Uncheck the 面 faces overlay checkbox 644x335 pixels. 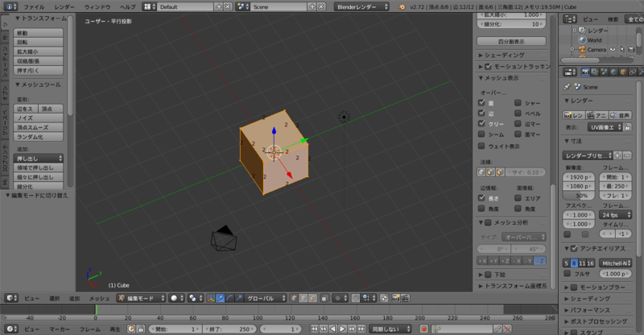[481, 103]
